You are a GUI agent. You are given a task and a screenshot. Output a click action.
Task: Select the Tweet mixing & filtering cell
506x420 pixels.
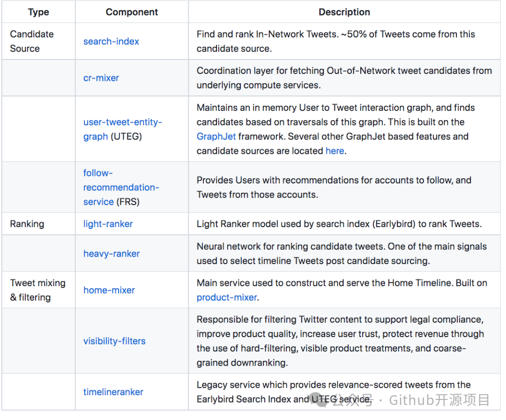(x=37, y=290)
